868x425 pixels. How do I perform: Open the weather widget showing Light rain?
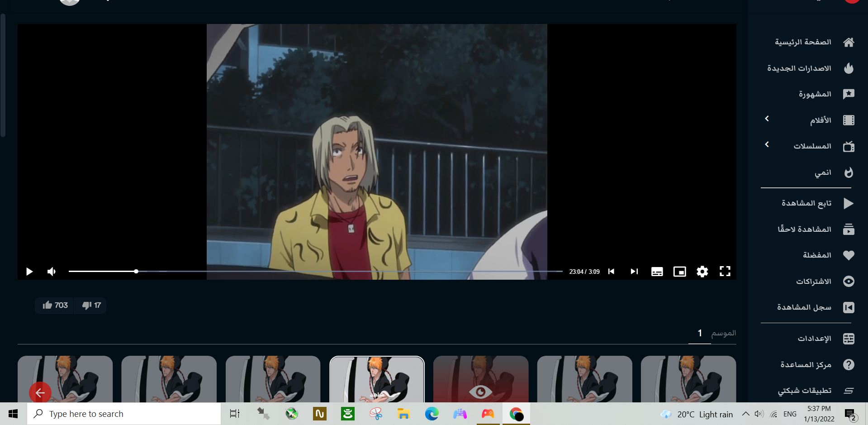697,414
